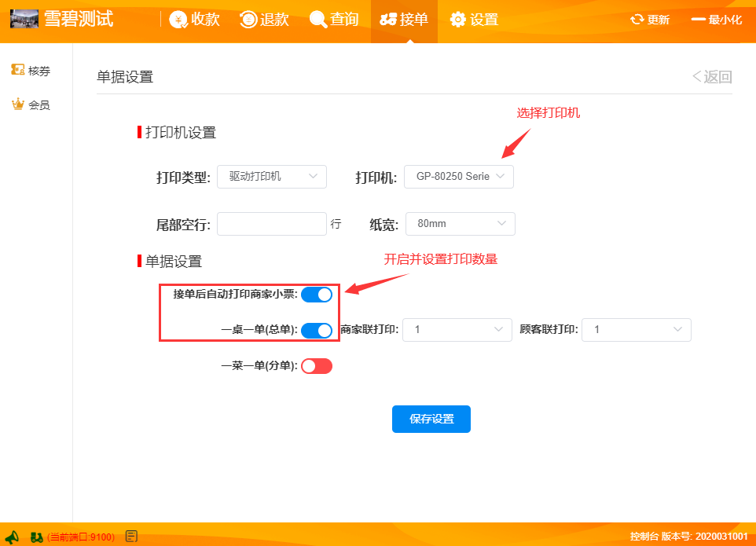Screen dimensions: 756x546
Task: Disable the 一桌一单(总单) switch
Action: 317,331
